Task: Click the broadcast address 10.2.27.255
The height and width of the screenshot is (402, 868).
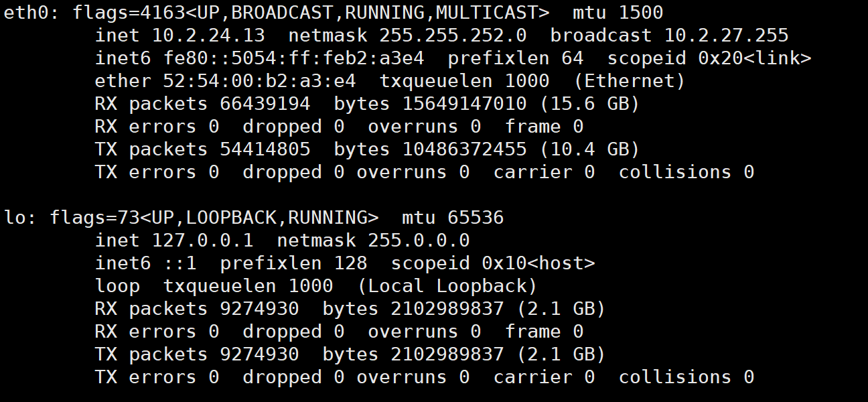Action: pyautogui.click(x=726, y=36)
